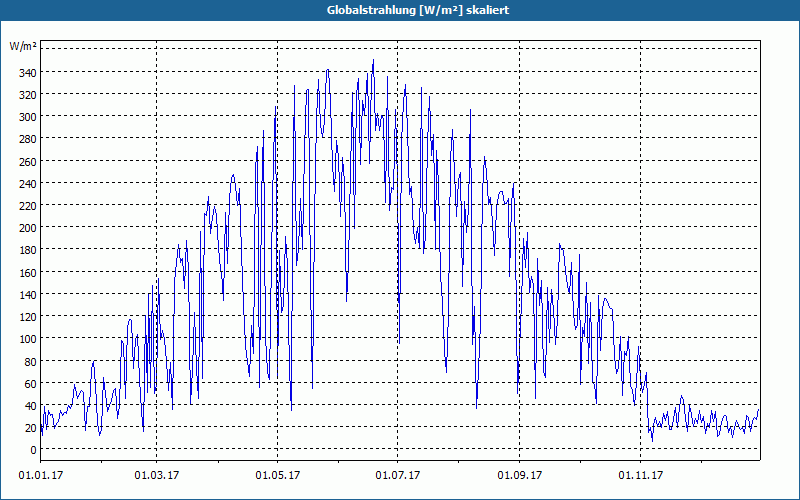The width and height of the screenshot is (800, 500).
Task: Select the 01.11.17 date label
Action: click(x=640, y=475)
